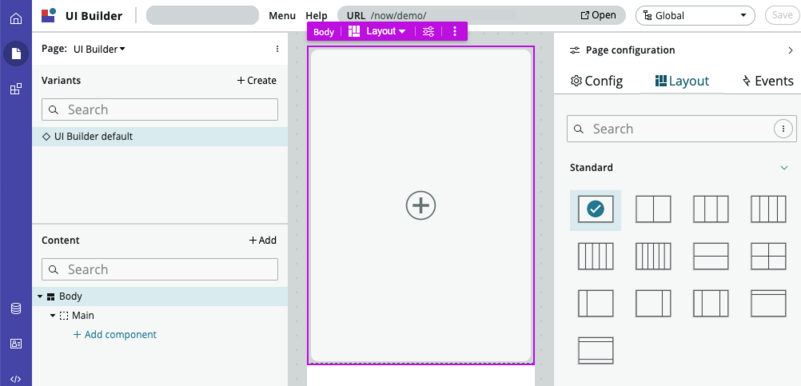
Task: Open the Menu item
Action: tap(282, 15)
